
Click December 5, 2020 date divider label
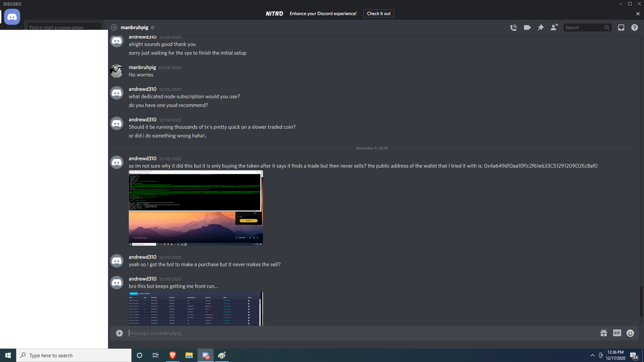[x=372, y=148]
